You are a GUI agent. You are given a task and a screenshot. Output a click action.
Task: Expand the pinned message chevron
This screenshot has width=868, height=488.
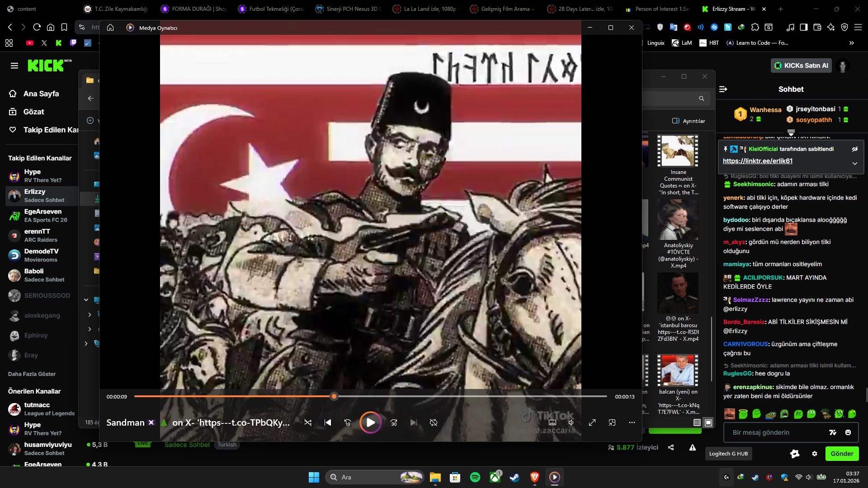pos(855,164)
